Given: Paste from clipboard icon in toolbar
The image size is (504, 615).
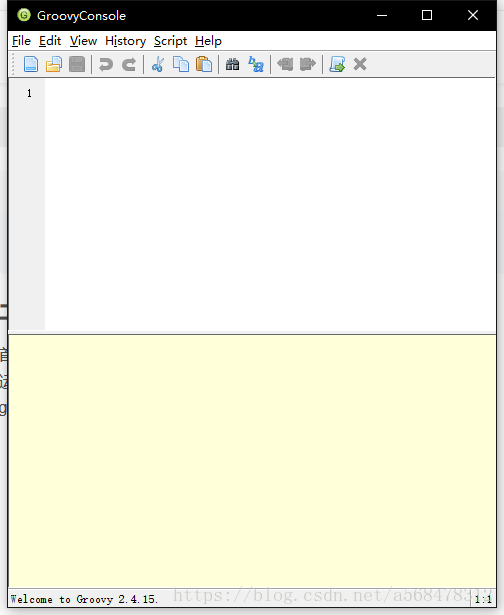Looking at the screenshot, I should 204,64.
